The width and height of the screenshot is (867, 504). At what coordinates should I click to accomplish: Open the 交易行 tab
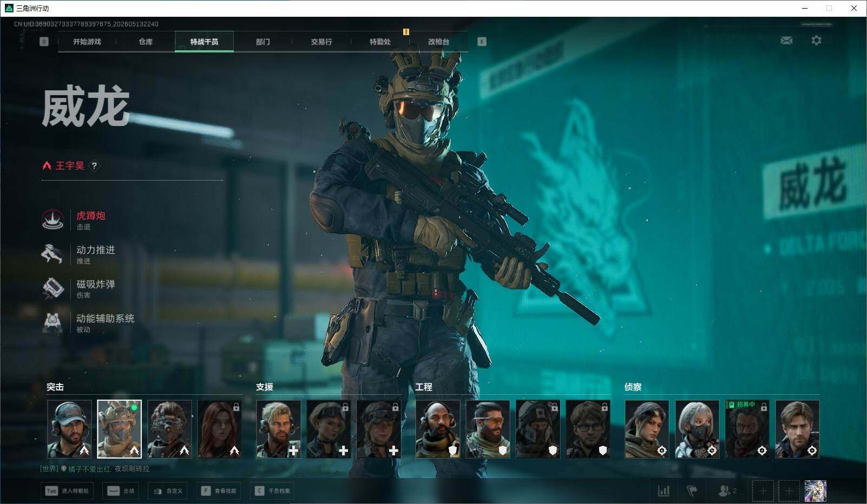(321, 42)
